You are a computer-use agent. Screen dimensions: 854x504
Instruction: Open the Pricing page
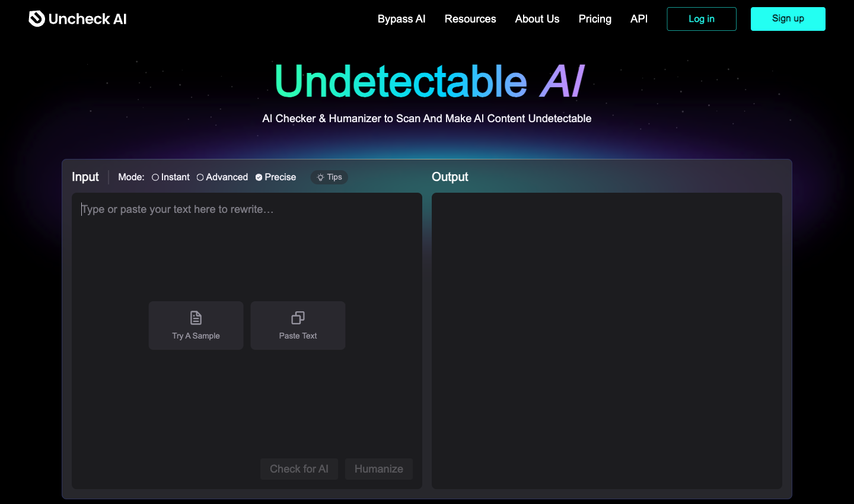tap(595, 19)
